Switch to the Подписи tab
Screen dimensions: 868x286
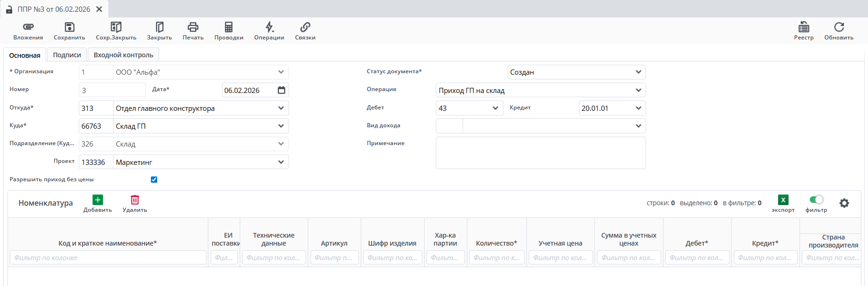click(67, 55)
